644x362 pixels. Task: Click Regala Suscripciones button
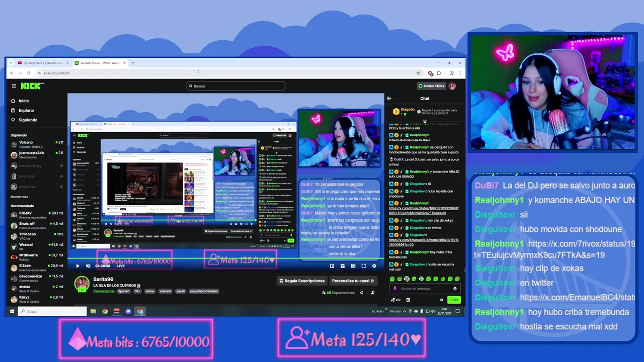[302, 281]
